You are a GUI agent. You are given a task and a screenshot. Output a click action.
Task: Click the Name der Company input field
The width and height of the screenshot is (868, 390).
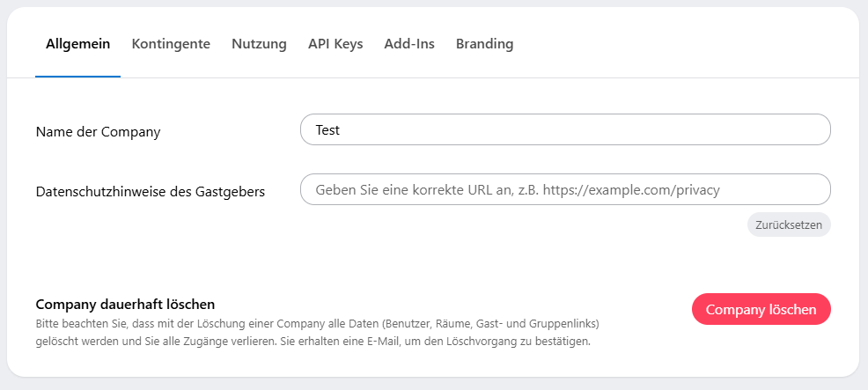click(564, 129)
